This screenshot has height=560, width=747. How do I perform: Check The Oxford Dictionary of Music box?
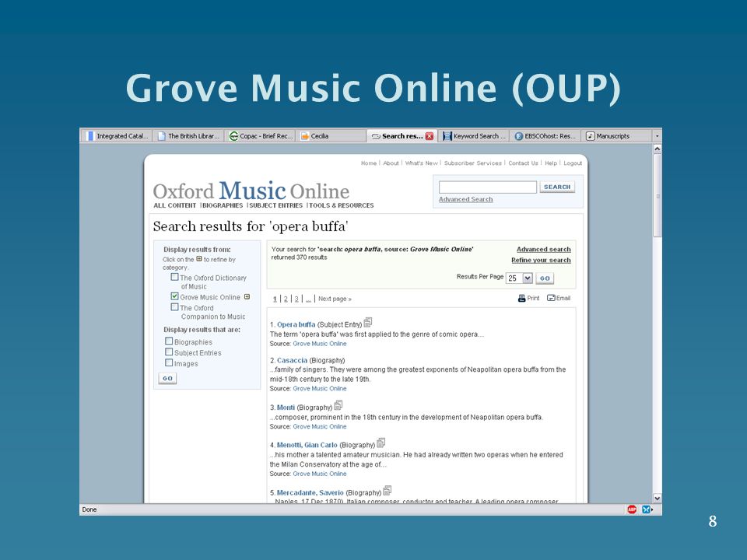(x=175, y=277)
